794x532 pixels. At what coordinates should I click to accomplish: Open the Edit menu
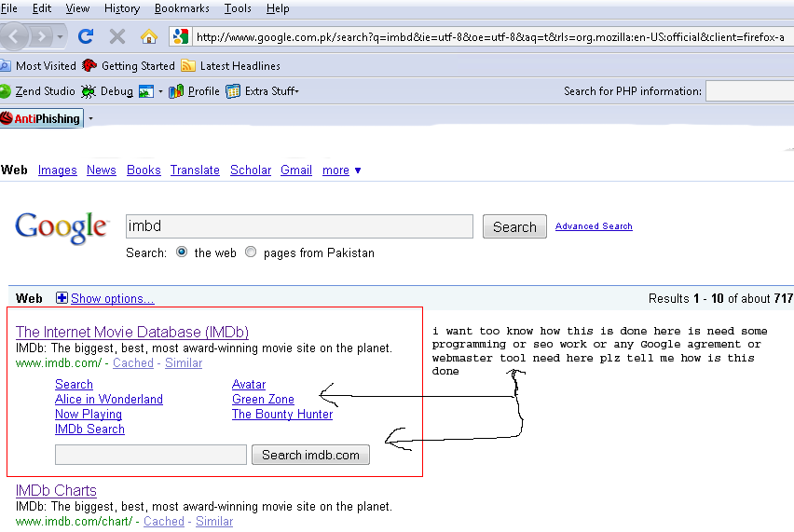[42, 8]
